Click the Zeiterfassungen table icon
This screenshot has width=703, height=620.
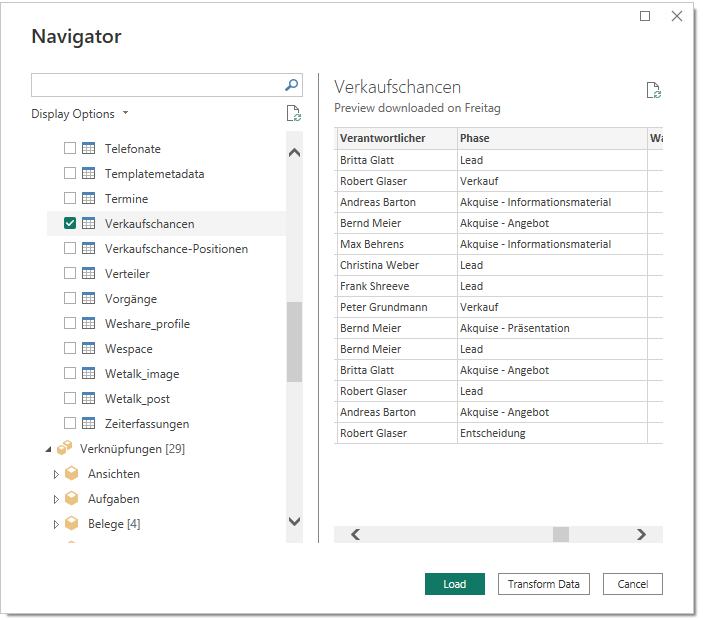click(89, 423)
